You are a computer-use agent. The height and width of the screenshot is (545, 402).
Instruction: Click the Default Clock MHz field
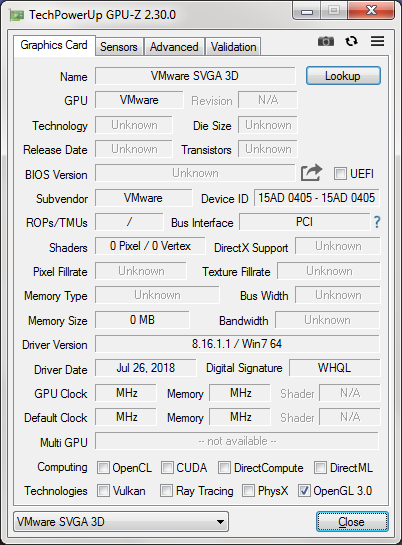click(x=126, y=417)
